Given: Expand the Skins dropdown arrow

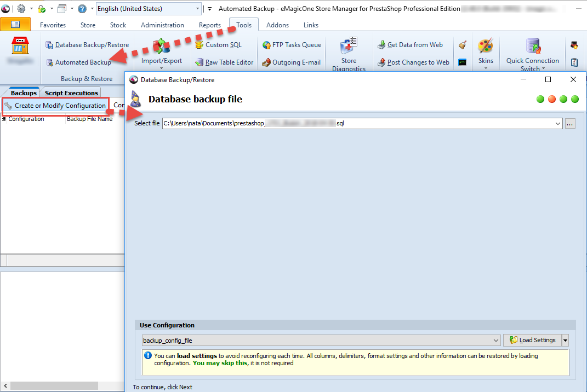Looking at the screenshot, I should click(486, 68).
